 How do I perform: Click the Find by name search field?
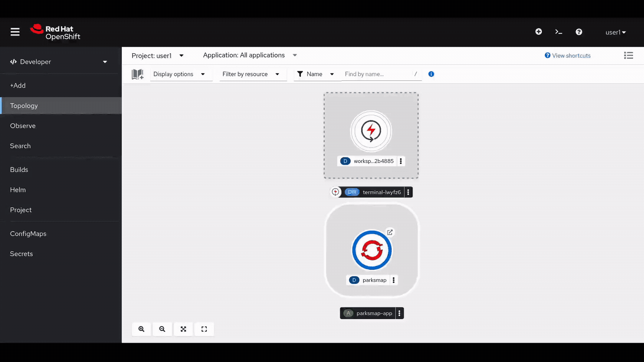click(x=374, y=74)
